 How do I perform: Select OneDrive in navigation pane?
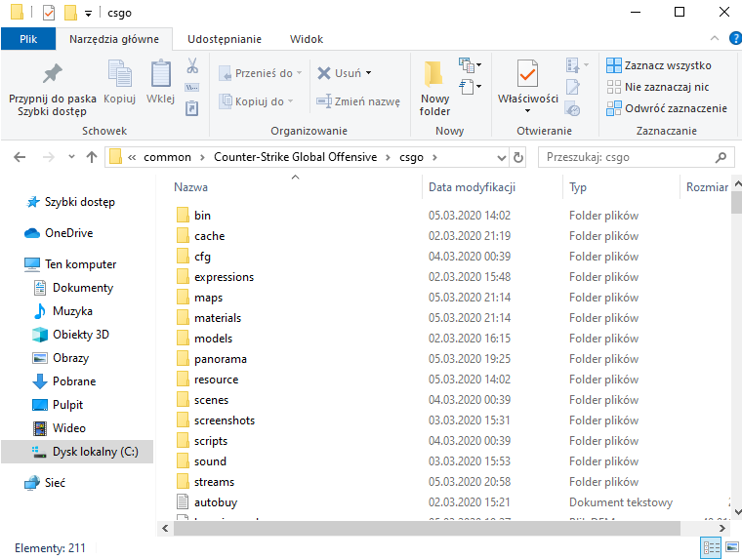(59, 233)
